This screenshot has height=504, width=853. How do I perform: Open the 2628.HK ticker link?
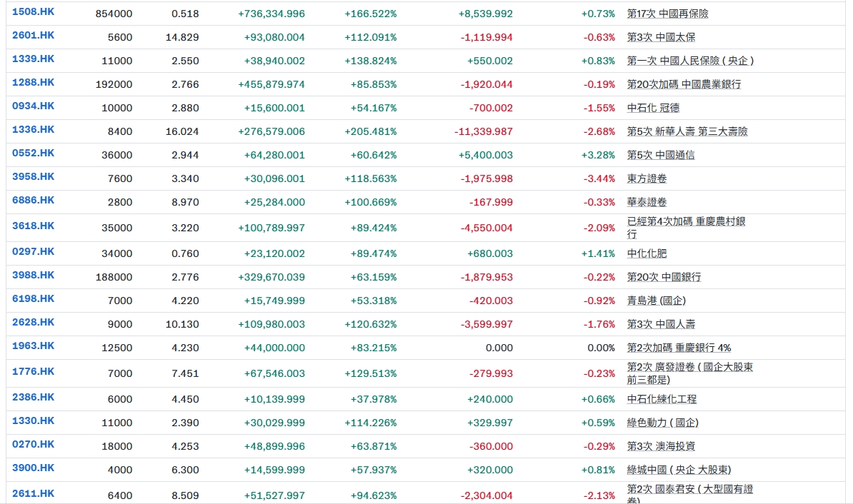click(x=33, y=323)
